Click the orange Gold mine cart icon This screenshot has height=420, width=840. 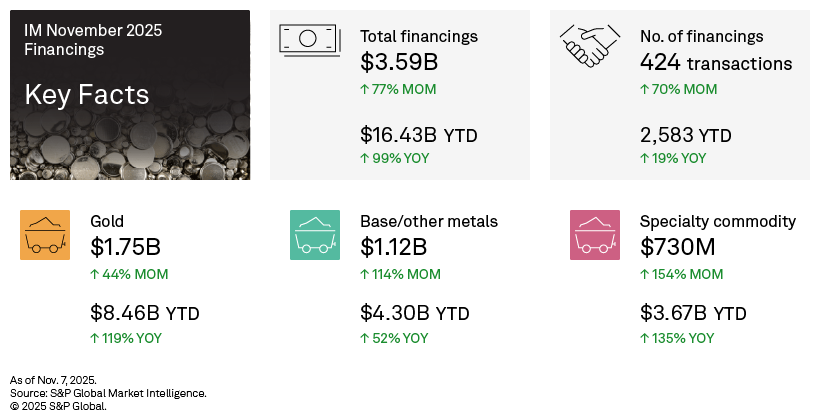[45, 235]
